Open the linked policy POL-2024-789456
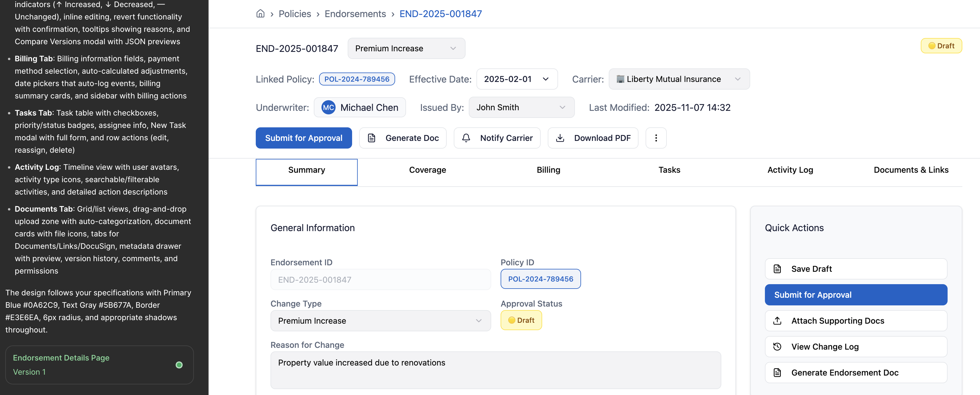Screen dimensions: 980x395 tap(357, 79)
